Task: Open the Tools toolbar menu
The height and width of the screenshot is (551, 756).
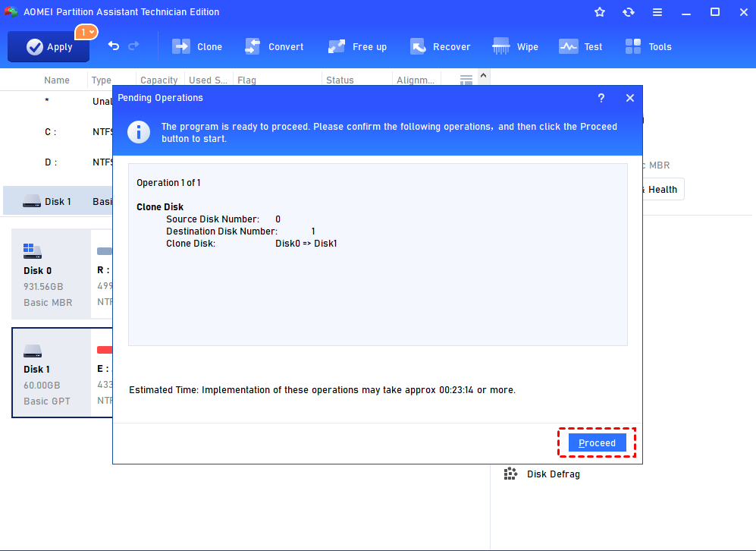Action: [648, 47]
